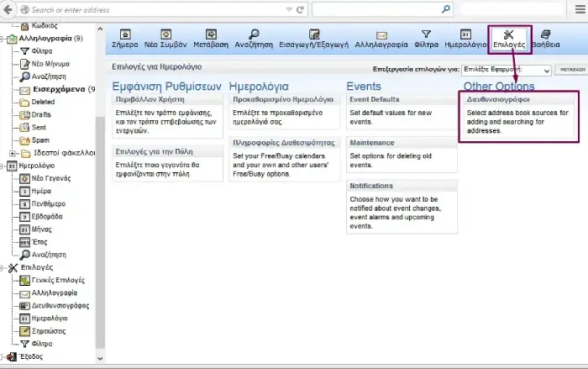Open Εισαγωγή/Εξαγωγή import-export icon
The image size is (588, 369).
click(314, 34)
